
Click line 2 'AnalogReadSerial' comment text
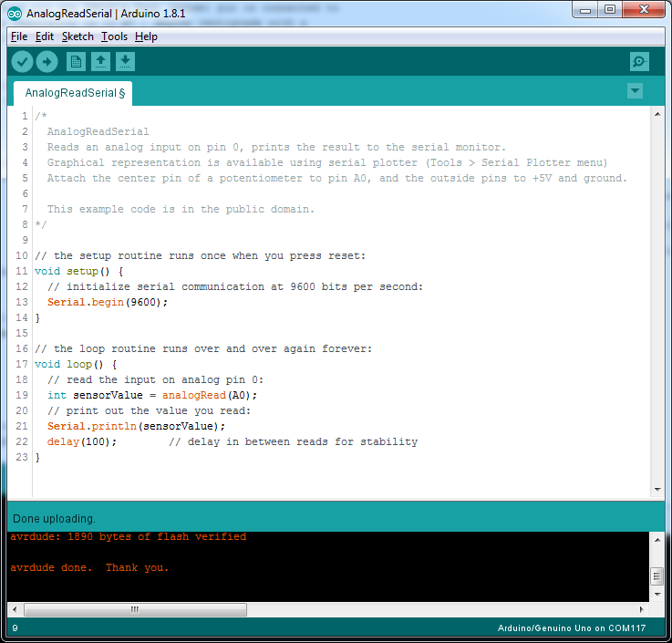(98, 131)
